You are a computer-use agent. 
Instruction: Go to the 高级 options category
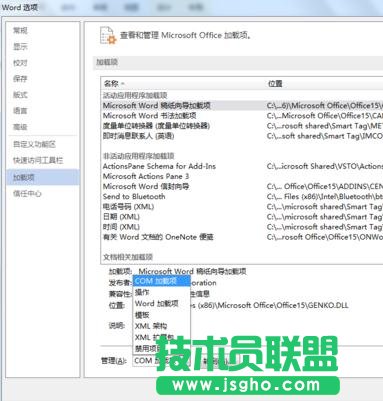point(20,127)
